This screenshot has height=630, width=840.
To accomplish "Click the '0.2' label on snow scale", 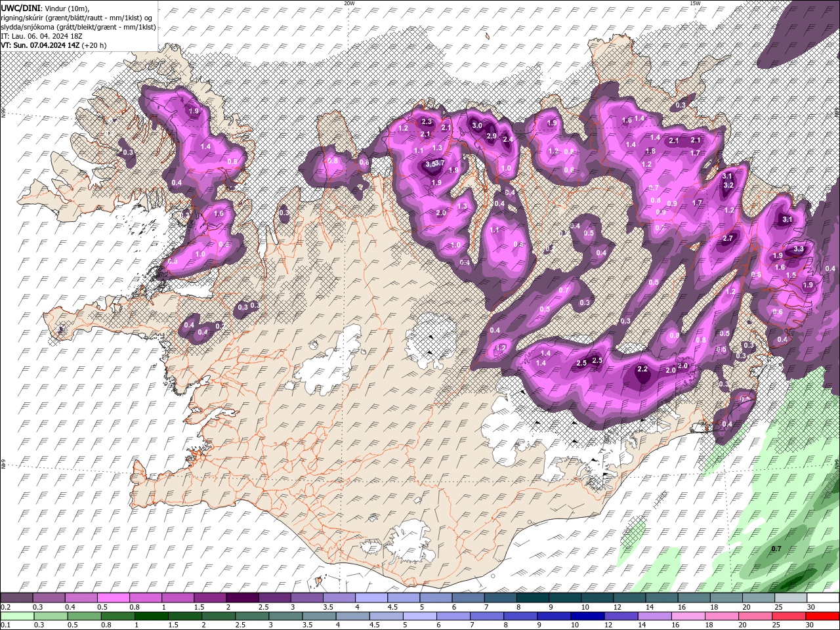I will (x=6, y=607).
